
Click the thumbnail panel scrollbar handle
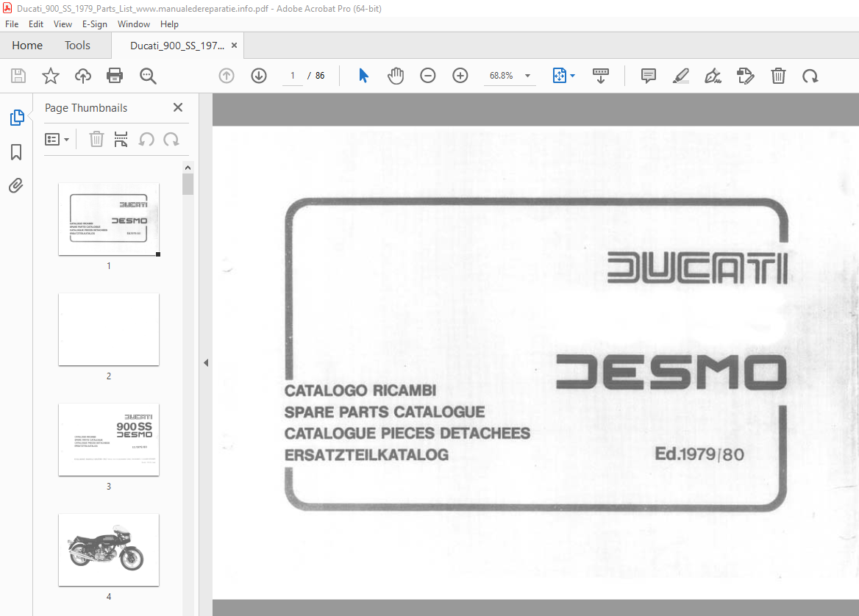pyautogui.click(x=188, y=184)
